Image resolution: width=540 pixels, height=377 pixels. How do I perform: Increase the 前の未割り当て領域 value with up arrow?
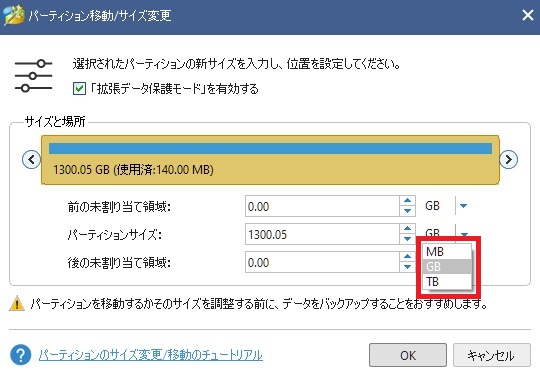click(407, 201)
